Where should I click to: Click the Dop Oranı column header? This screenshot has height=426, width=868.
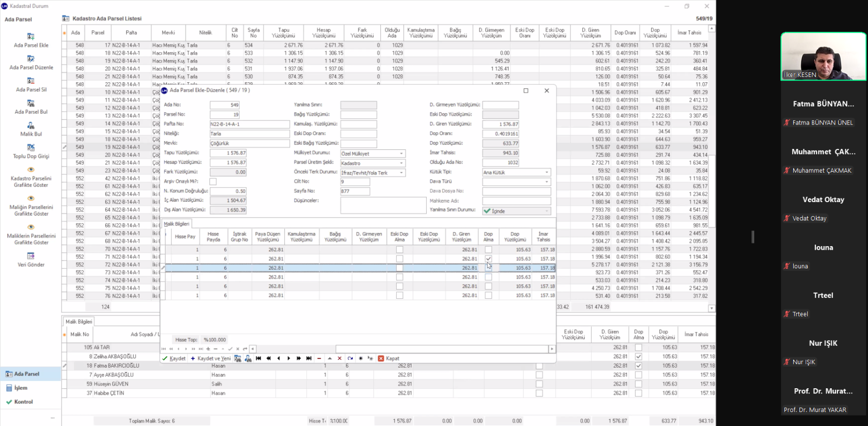click(x=625, y=33)
